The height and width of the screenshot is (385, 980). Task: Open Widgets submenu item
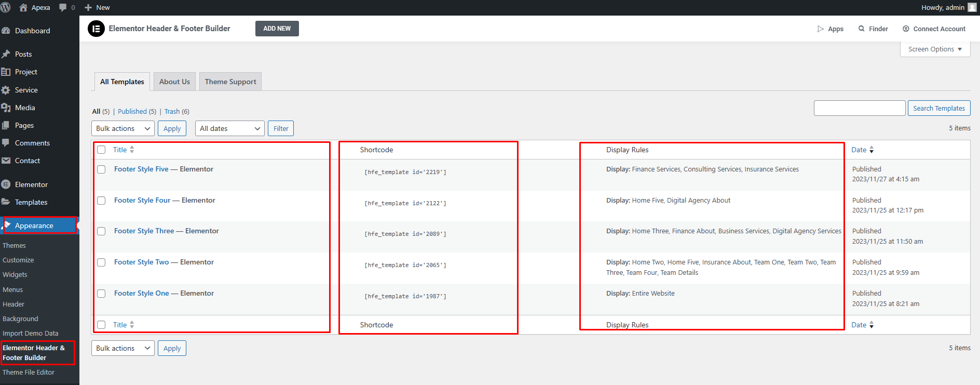click(15, 274)
